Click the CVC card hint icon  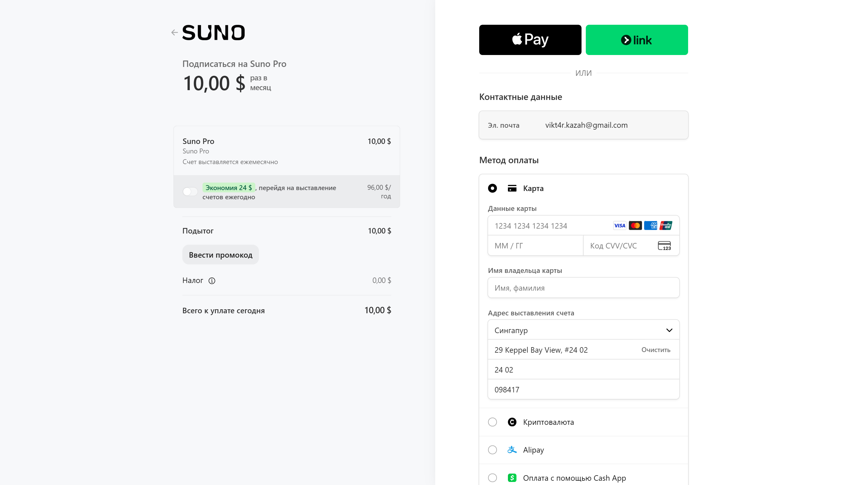tap(664, 245)
